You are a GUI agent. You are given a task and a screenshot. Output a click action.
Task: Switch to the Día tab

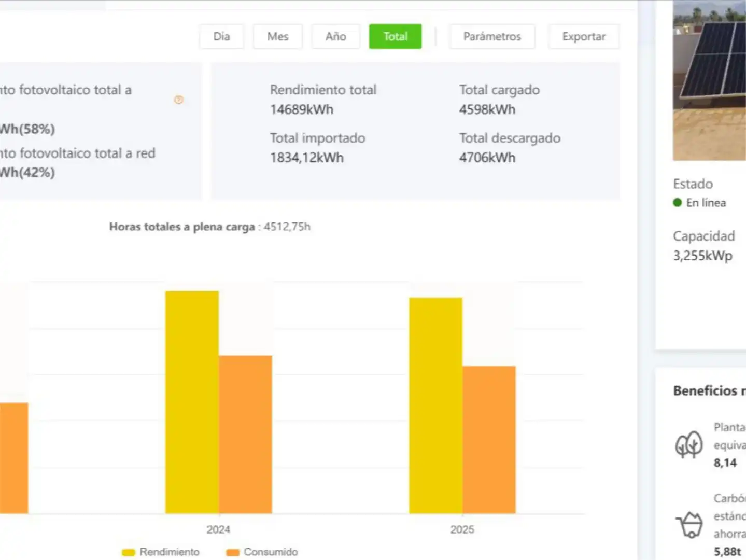click(221, 37)
